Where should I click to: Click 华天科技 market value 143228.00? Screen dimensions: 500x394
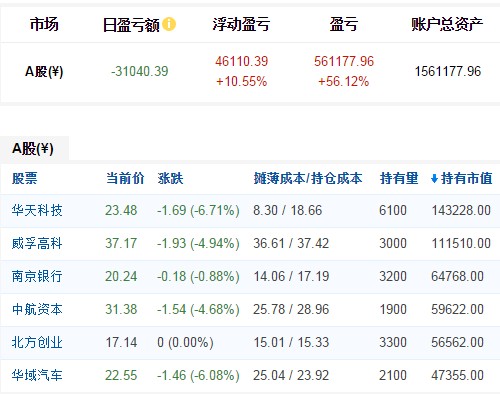[x=461, y=211]
